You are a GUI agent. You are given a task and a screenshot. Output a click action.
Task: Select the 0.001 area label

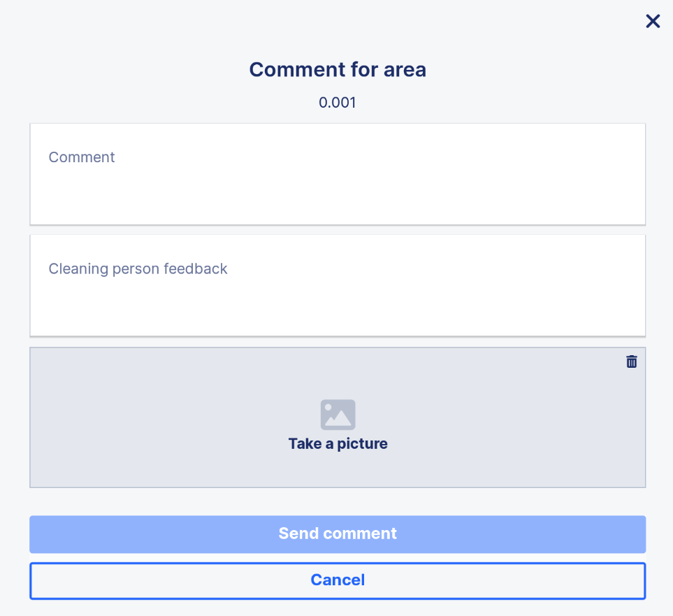point(338,103)
